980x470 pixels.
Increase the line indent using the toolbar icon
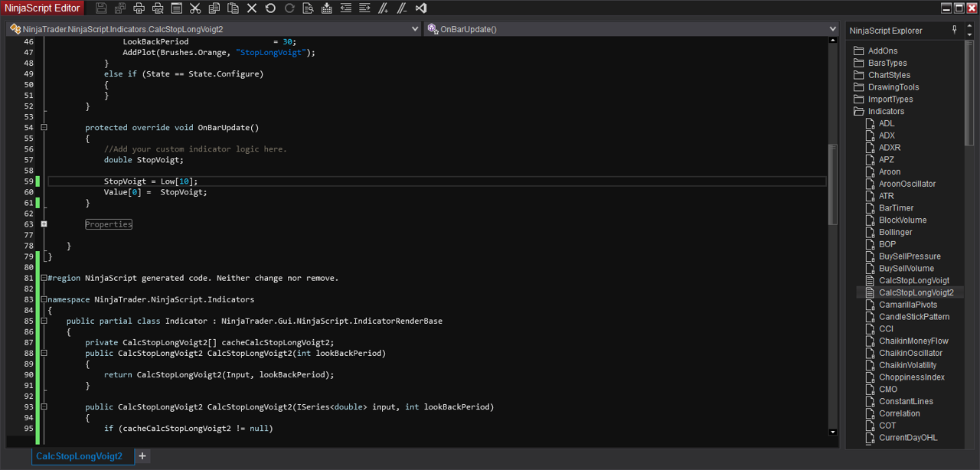click(x=364, y=8)
